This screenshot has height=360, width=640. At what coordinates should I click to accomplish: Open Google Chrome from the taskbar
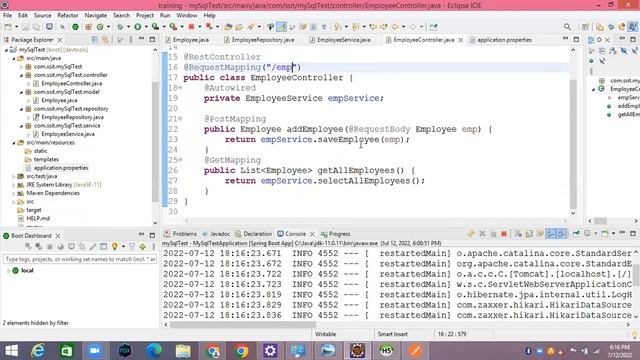(241, 351)
